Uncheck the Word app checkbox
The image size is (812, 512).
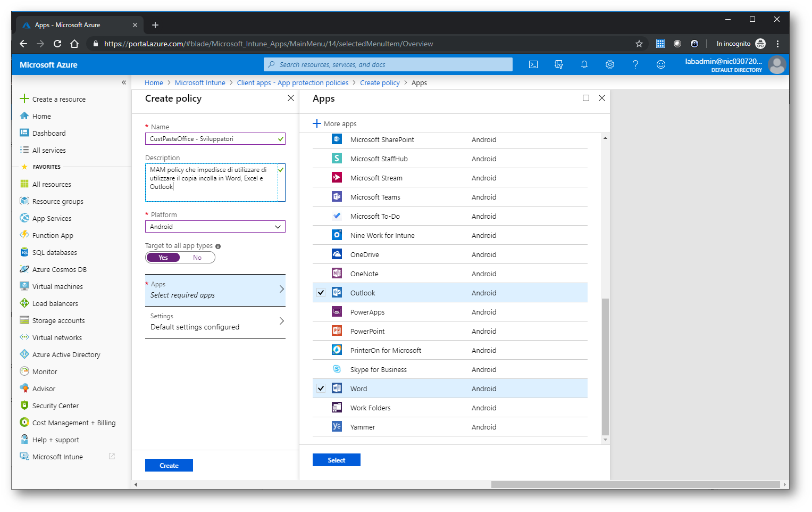pyautogui.click(x=321, y=389)
